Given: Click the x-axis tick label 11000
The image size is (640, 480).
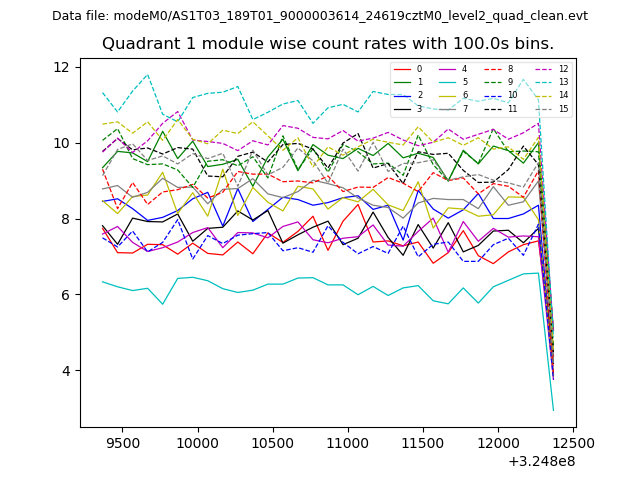Looking at the screenshot, I should point(348,442).
